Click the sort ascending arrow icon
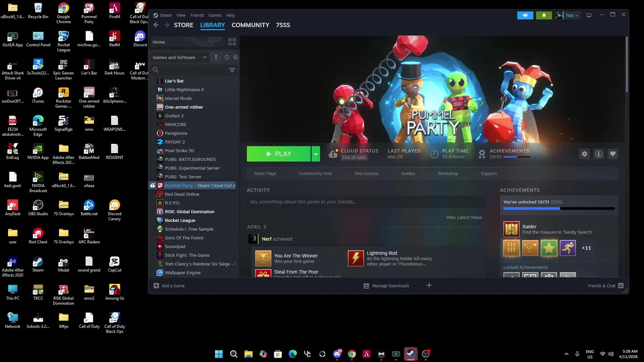 point(216,57)
